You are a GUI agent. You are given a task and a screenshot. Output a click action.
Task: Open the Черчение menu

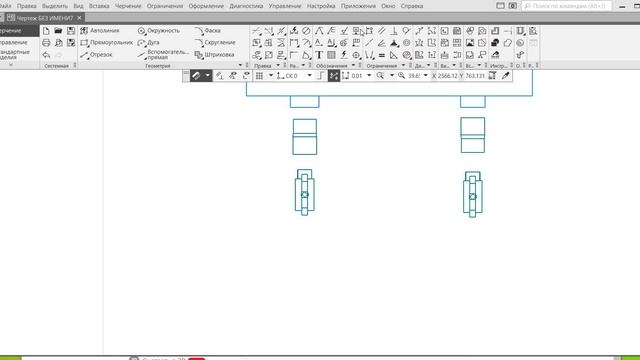[128, 6]
